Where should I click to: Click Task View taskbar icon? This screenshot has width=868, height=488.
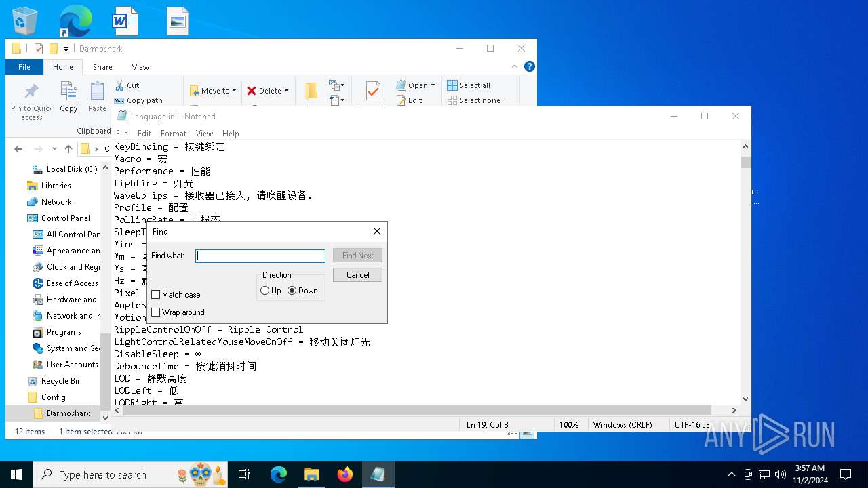click(244, 474)
